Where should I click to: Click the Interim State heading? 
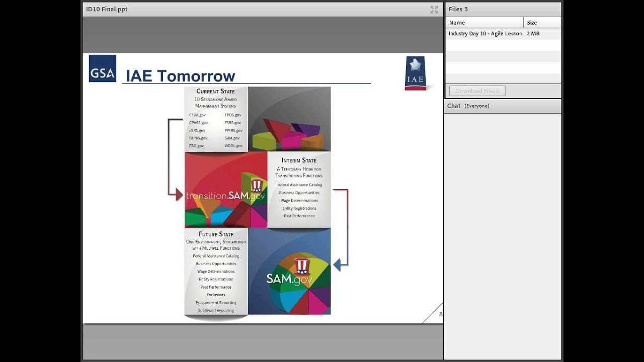(299, 160)
